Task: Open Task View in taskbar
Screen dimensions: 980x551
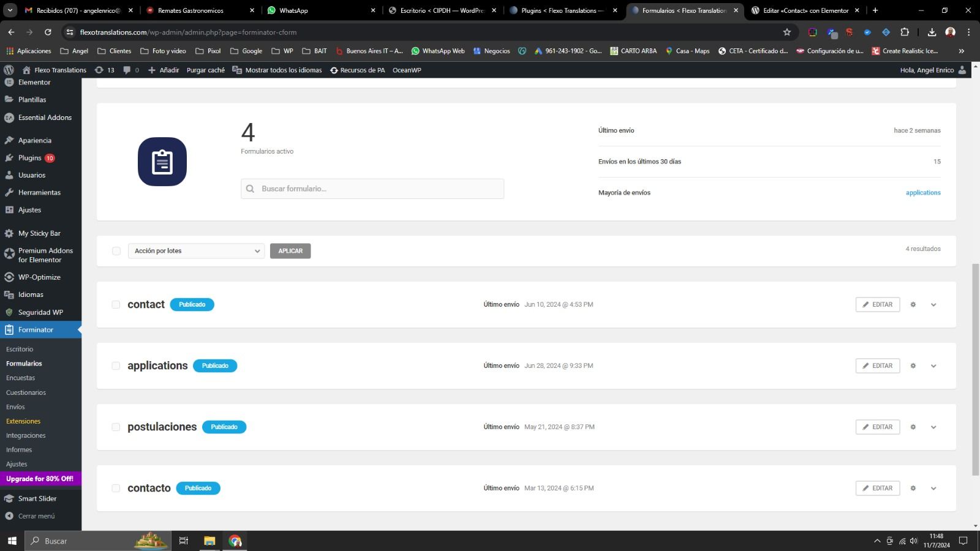Action: click(183, 541)
